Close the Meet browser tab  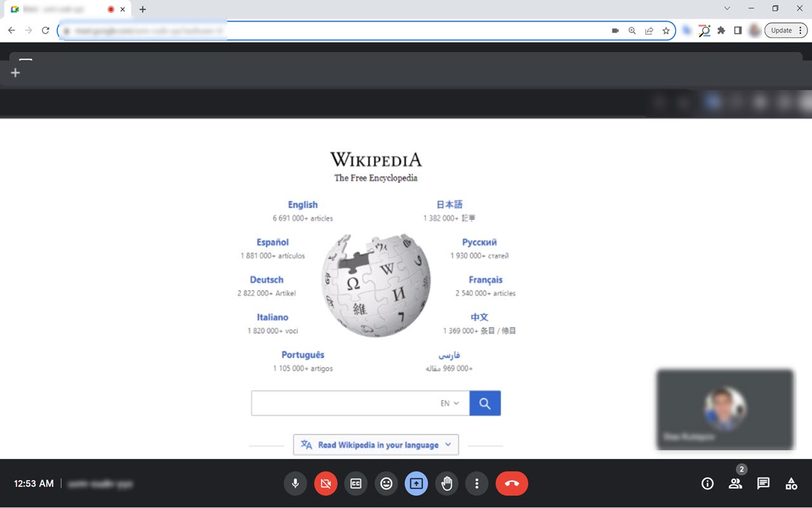coord(124,10)
